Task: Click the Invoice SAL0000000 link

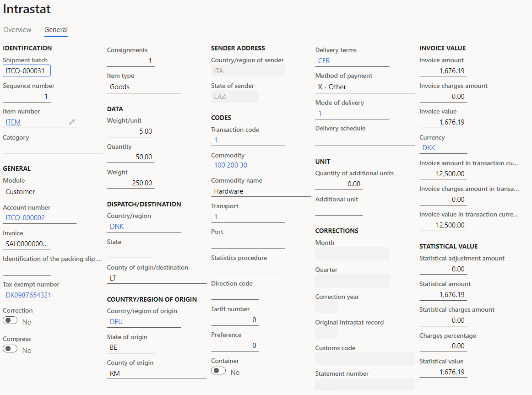Action: point(26,243)
